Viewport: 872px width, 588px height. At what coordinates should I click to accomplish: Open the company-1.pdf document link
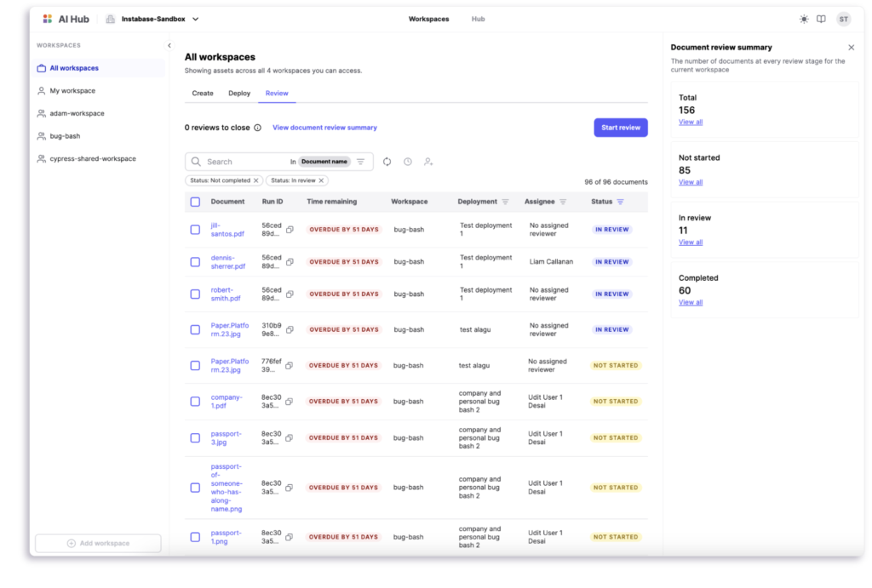point(226,402)
